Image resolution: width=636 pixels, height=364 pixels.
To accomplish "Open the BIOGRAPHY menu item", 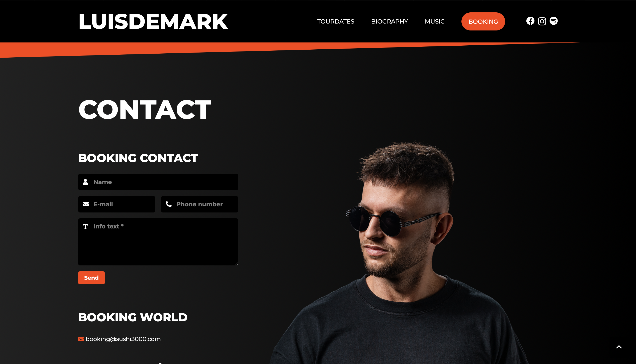I will point(390,21).
